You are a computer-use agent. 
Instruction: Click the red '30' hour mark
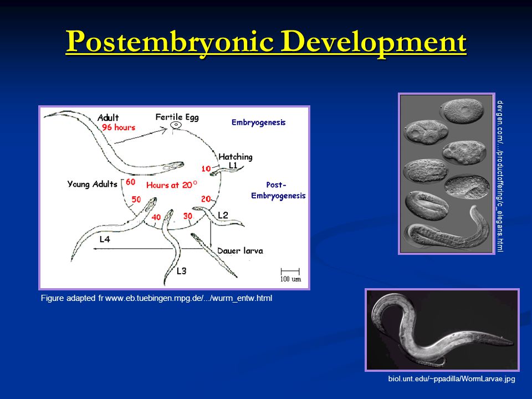(x=188, y=216)
